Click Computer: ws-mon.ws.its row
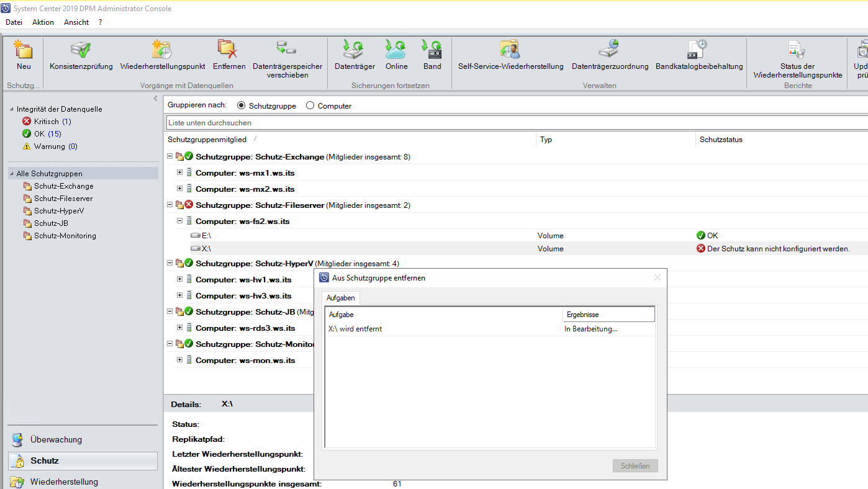 (245, 361)
